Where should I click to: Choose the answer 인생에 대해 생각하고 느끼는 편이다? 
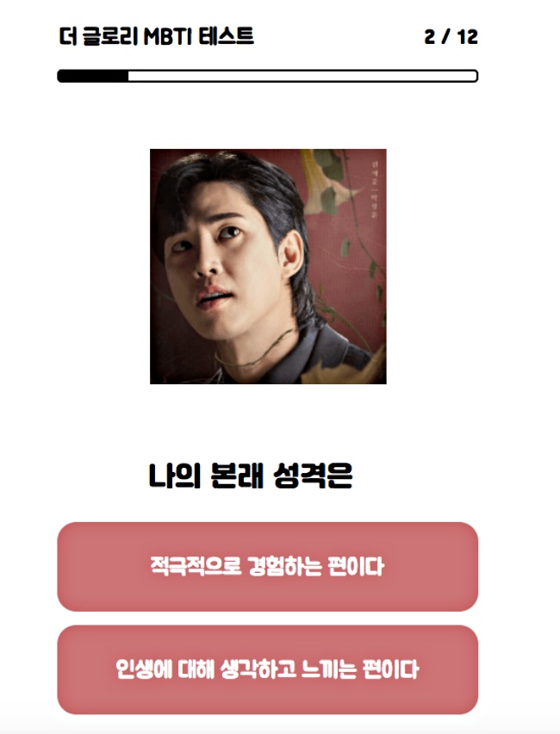pos(267,669)
